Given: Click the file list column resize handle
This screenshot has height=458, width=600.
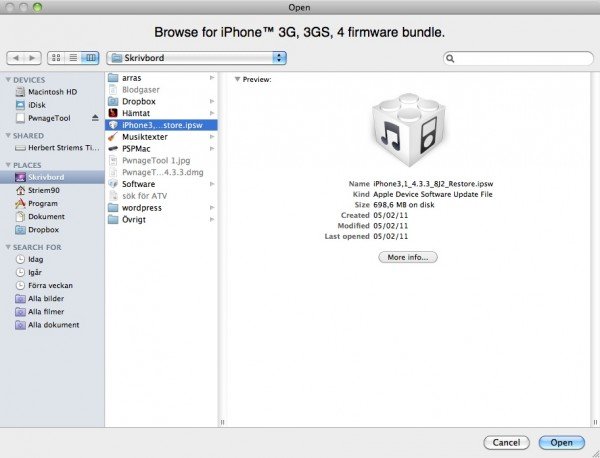Looking at the screenshot, I should [222, 422].
